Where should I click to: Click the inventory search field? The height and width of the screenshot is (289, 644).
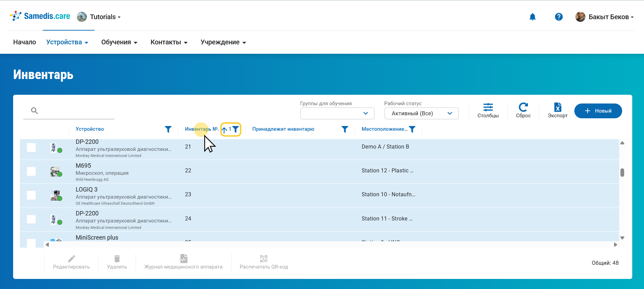pos(76,111)
